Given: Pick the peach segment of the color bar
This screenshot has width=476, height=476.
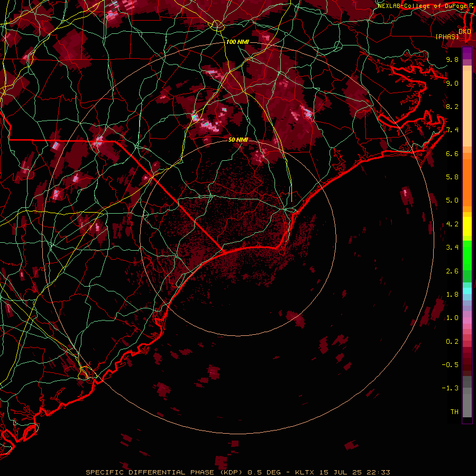Looking at the screenshot, I should [x=467, y=106].
